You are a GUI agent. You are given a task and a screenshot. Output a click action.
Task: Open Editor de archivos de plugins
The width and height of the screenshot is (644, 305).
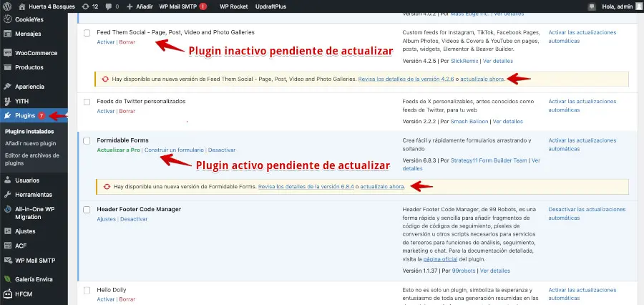point(32,159)
